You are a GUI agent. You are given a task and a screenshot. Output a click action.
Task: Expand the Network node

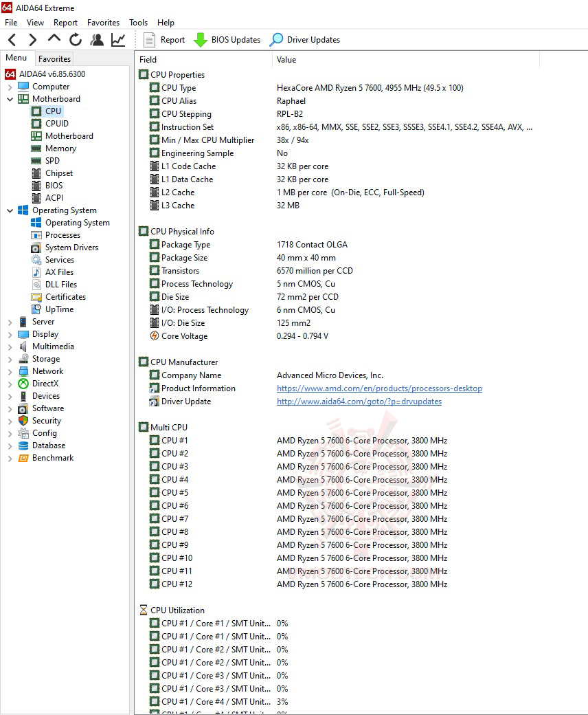[x=10, y=371]
